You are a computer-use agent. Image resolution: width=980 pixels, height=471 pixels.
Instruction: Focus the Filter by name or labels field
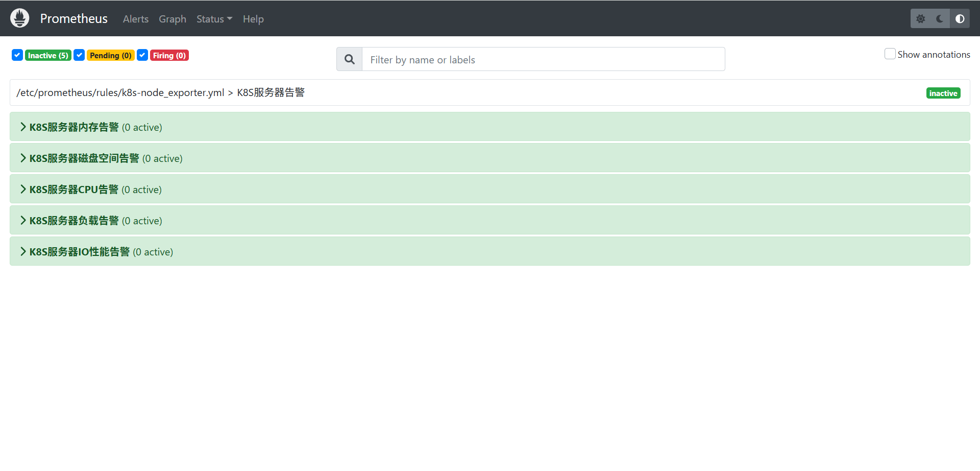544,59
